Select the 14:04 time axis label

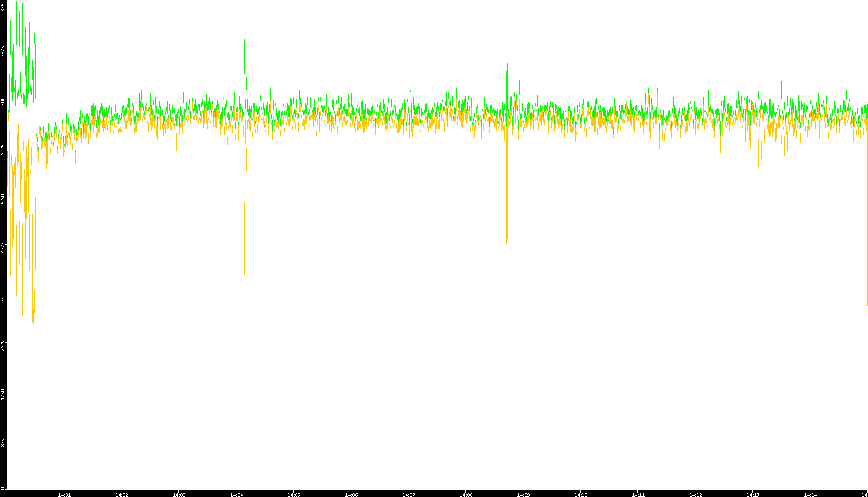(x=236, y=495)
